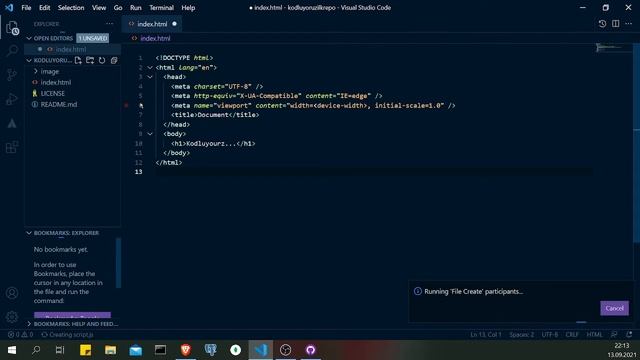This screenshot has height=360, width=640.
Task: Click the info icon in notification
Action: (418, 291)
